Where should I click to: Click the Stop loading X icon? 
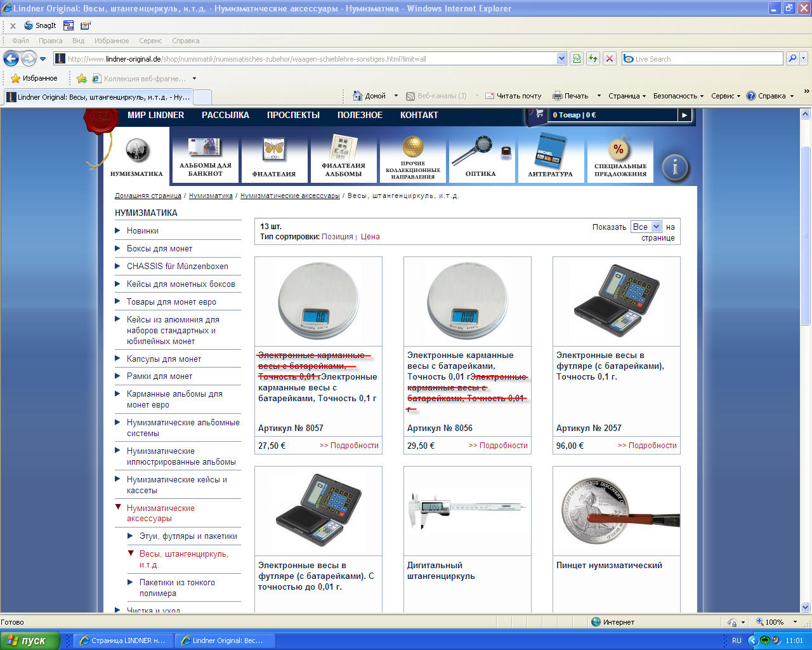[610, 58]
